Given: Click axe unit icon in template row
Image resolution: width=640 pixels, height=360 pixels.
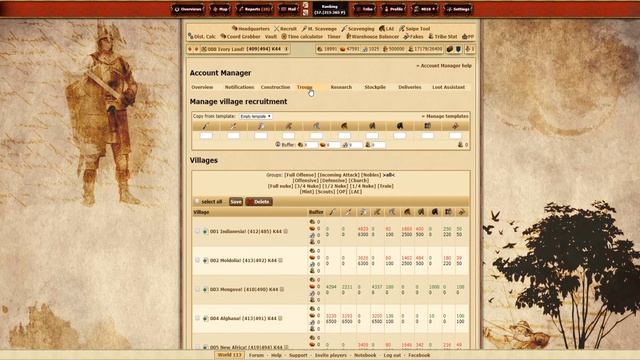Looking at the screenshot, I should click(x=261, y=126).
